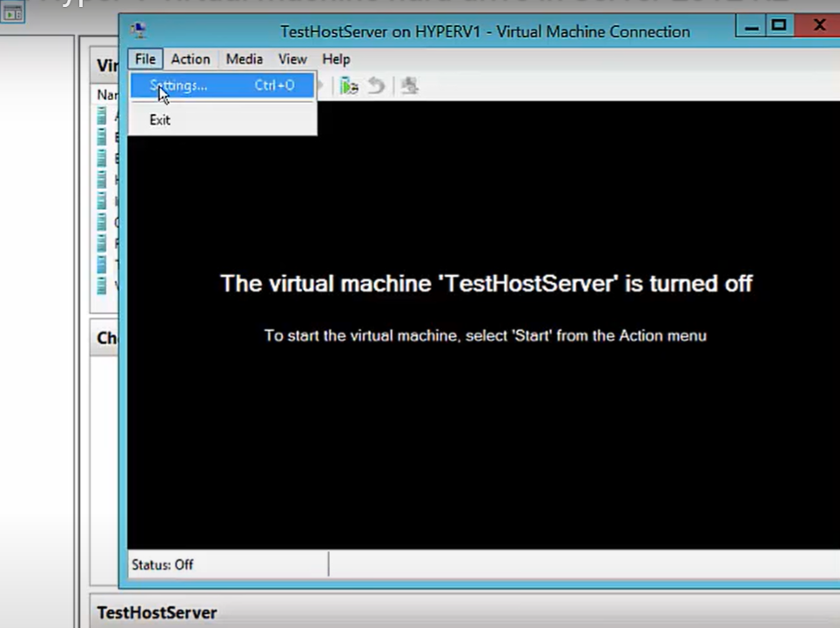Open the Media menu
This screenshot has height=628, width=840.
[245, 59]
